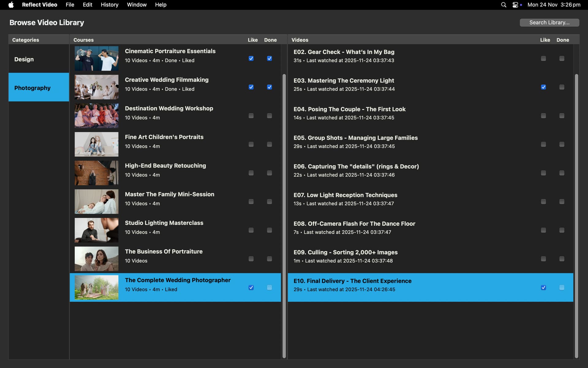Unlike E03 Mastering The Ceremony Light
Image resolution: width=588 pixels, height=368 pixels.
[x=543, y=87]
